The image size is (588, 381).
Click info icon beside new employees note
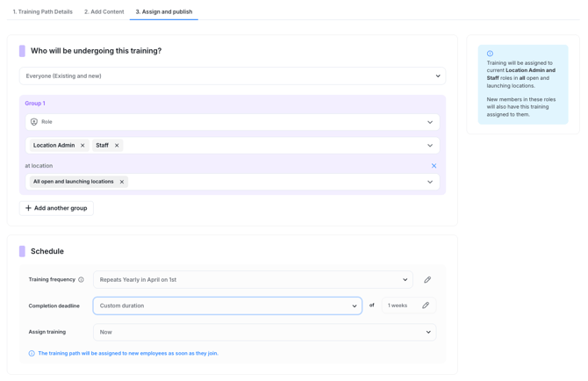coord(32,353)
